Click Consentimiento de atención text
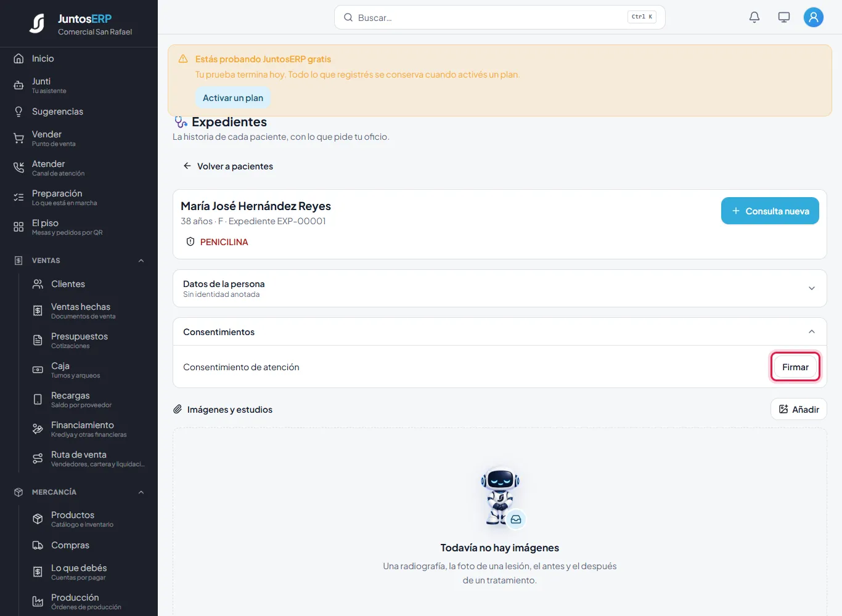The width and height of the screenshot is (842, 616). click(241, 367)
